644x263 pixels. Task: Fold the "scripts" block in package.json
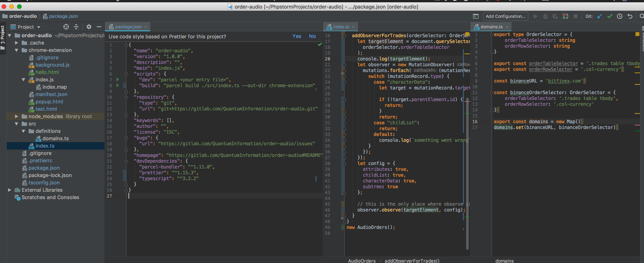pos(126,74)
